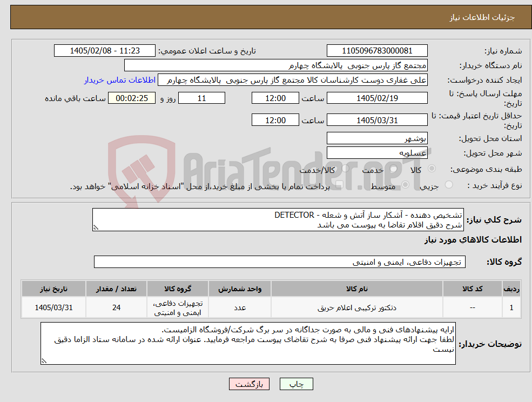The image size is (532, 402).
Task: Click the price validity date 1405/03/31 field
Action: tap(377, 120)
